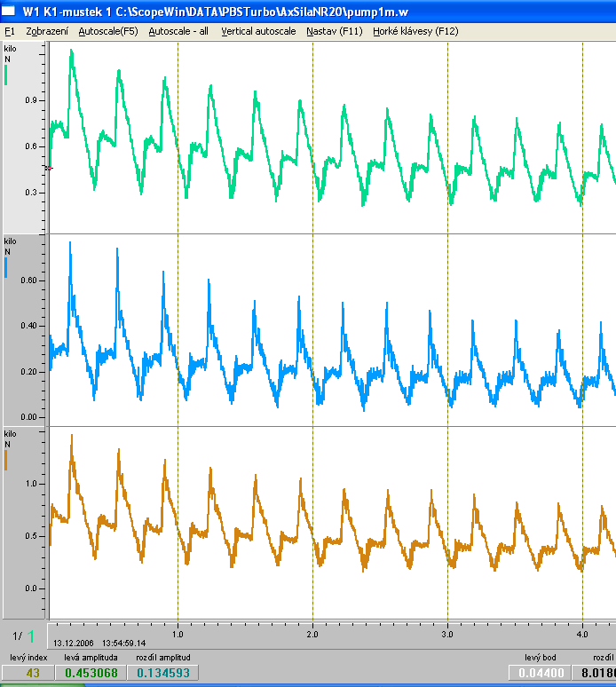Click the rozdíl amplitud value 0.134593
The width and height of the screenshot is (616, 687).
coord(163,673)
